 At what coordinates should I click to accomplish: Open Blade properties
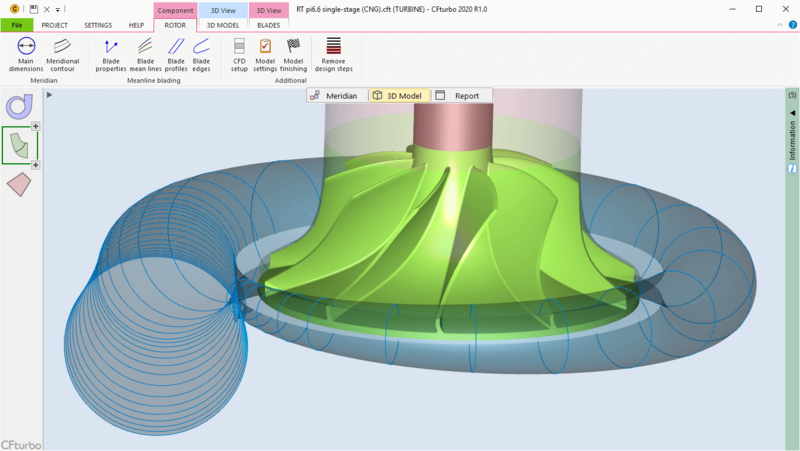pyautogui.click(x=111, y=54)
